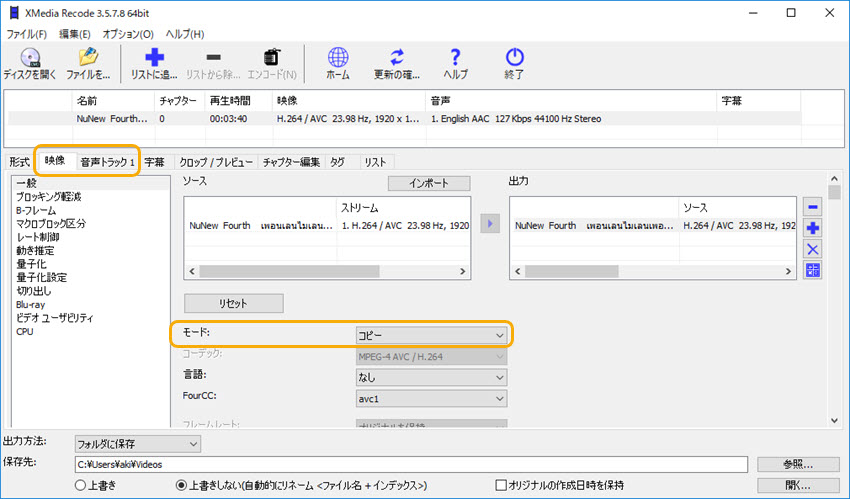
Task: Open the Home globe icon
Action: [339, 58]
